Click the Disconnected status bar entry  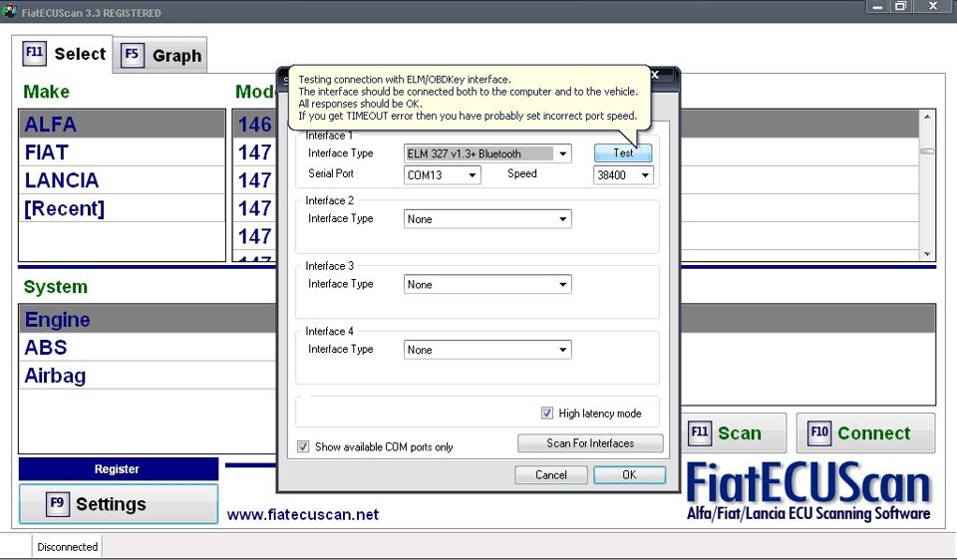(67, 547)
